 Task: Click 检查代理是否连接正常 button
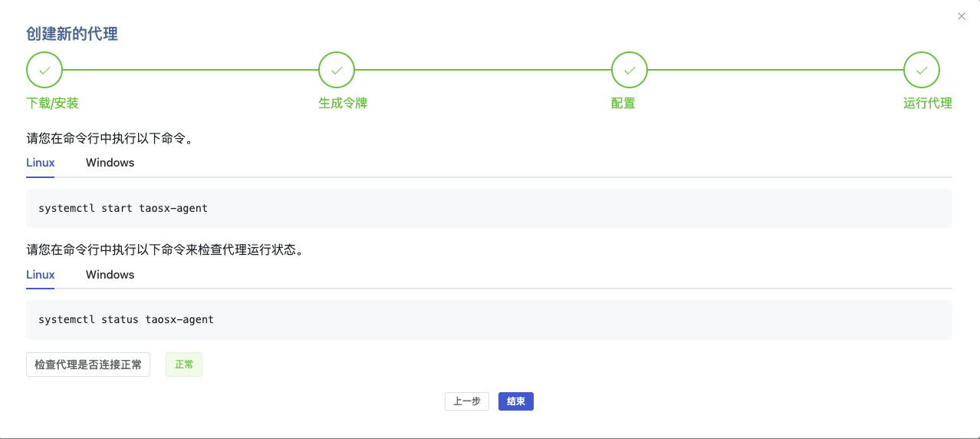click(x=88, y=365)
